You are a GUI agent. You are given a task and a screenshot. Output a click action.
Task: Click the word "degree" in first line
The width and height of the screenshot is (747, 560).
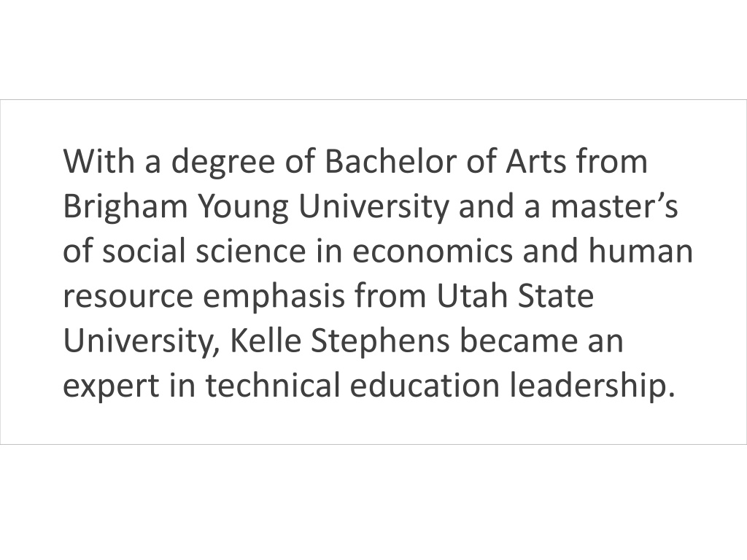coord(223,163)
